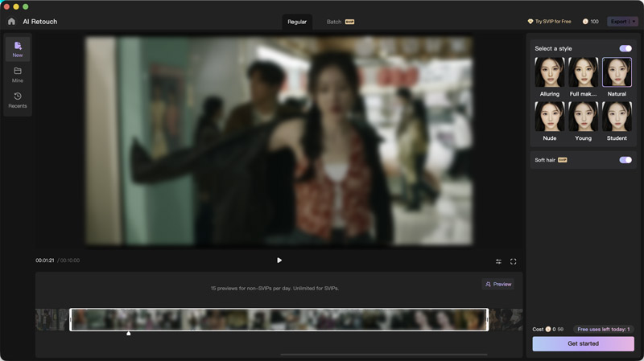
Task: Go to the home screen icon
Action: pos(11,22)
